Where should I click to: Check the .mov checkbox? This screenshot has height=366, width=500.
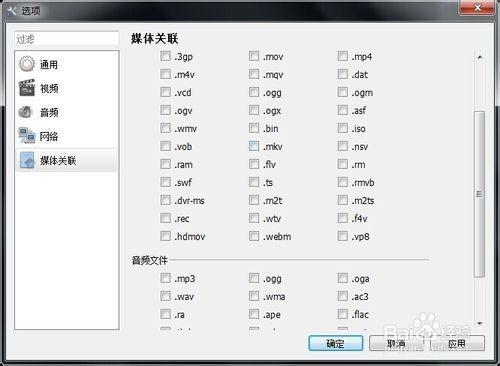tap(254, 56)
